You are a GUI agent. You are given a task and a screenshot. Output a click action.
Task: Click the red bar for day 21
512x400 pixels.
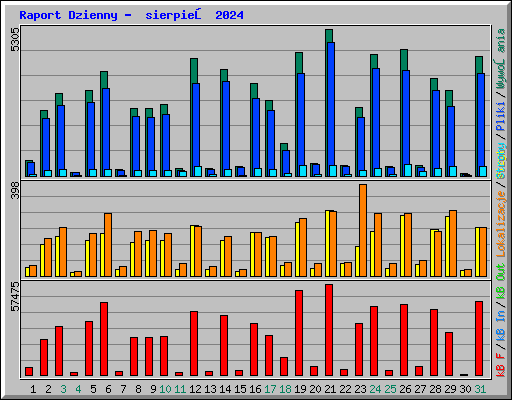click(329, 330)
